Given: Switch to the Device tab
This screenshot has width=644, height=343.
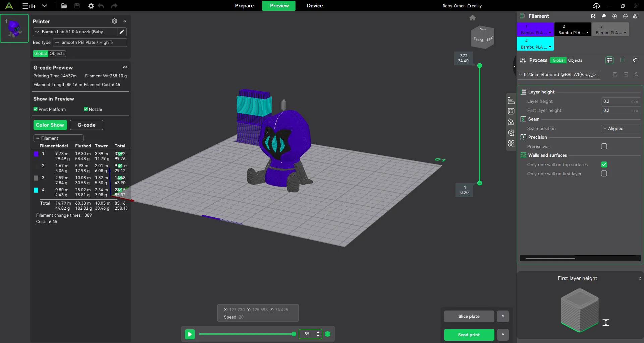Looking at the screenshot, I should click(315, 6).
